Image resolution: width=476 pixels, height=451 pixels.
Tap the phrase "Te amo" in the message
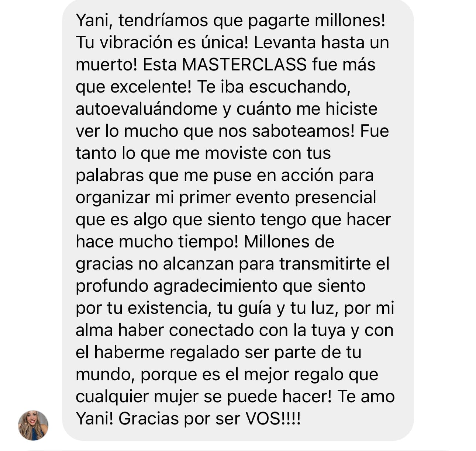pos(366,396)
